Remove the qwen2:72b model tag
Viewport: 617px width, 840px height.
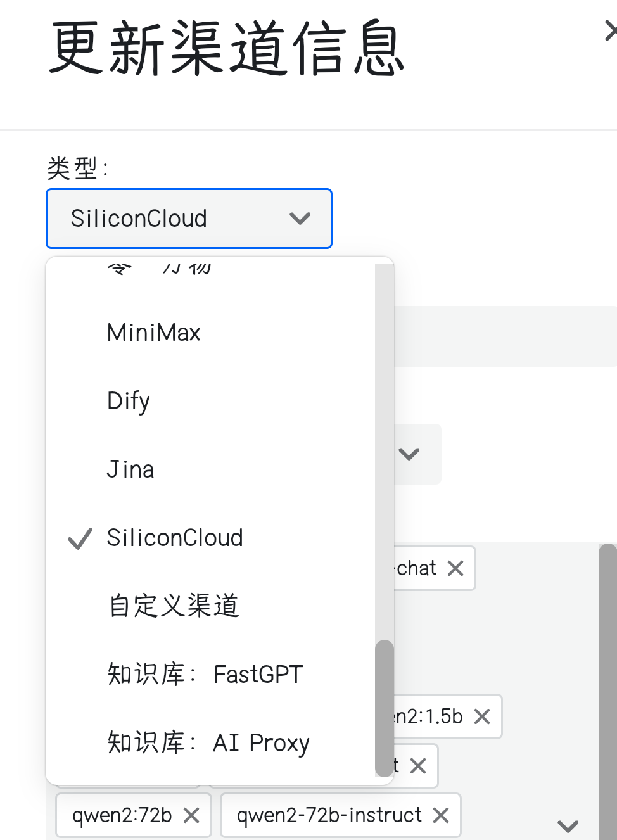[x=191, y=815]
